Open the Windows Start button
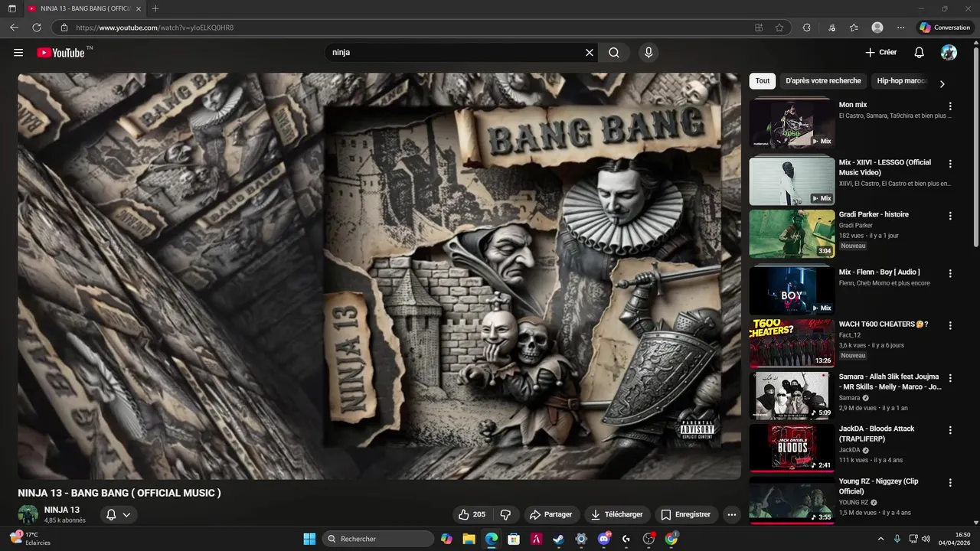The image size is (980, 551). coord(309,539)
